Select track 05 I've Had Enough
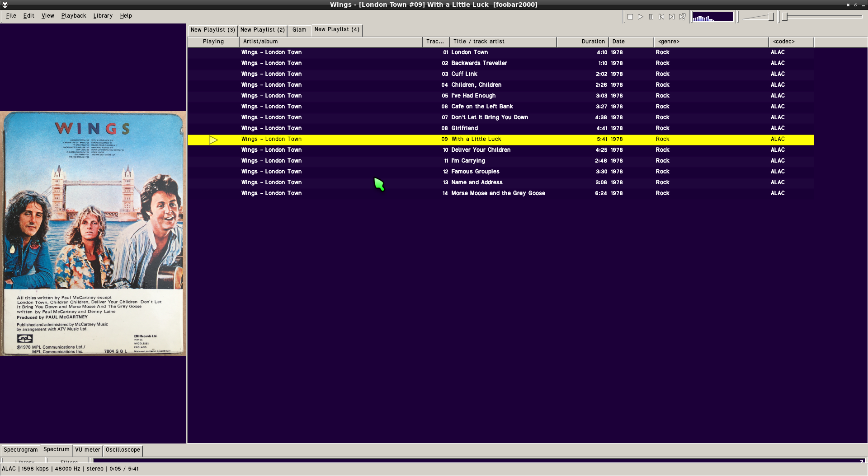Viewport: 868px width, 476px height. (x=501, y=96)
